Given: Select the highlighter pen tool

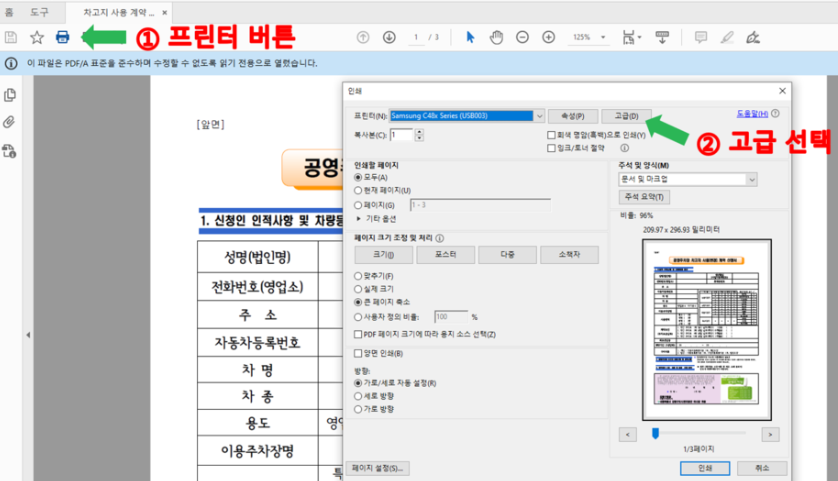Looking at the screenshot, I should [727, 37].
